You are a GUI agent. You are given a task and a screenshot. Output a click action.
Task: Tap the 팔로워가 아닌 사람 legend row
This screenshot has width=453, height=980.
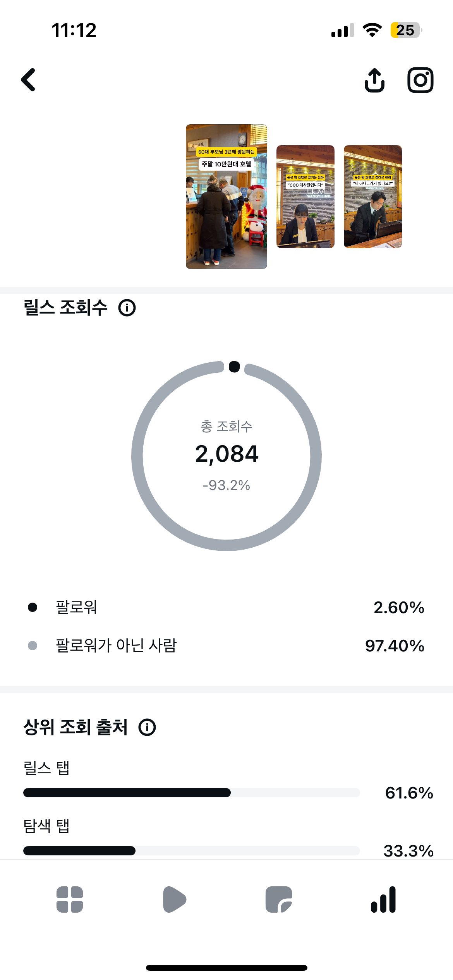coord(226,646)
